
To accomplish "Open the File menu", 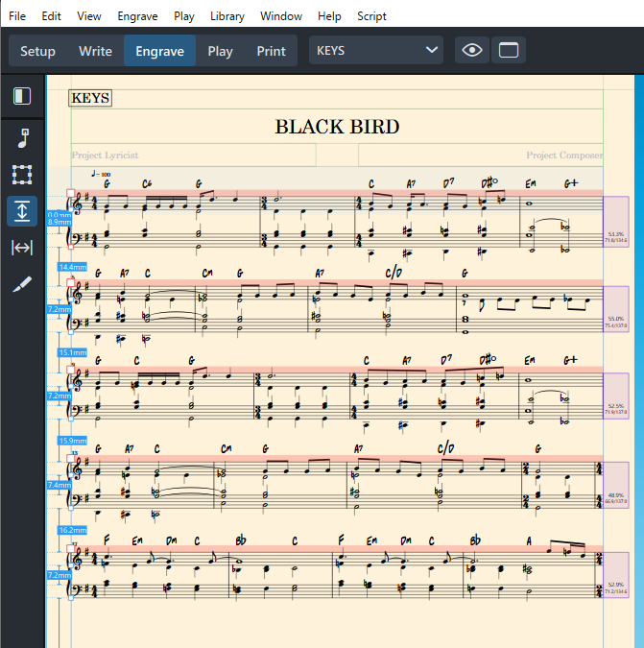I will tap(17, 16).
